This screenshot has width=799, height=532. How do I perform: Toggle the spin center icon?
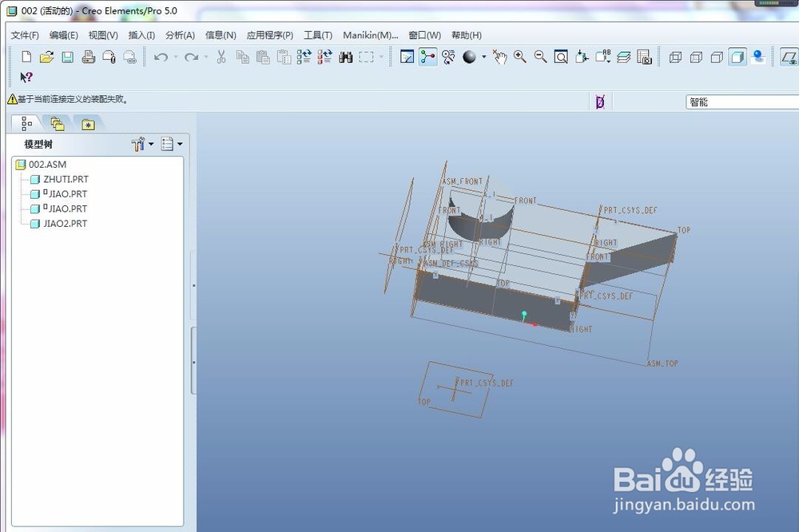pos(428,57)
